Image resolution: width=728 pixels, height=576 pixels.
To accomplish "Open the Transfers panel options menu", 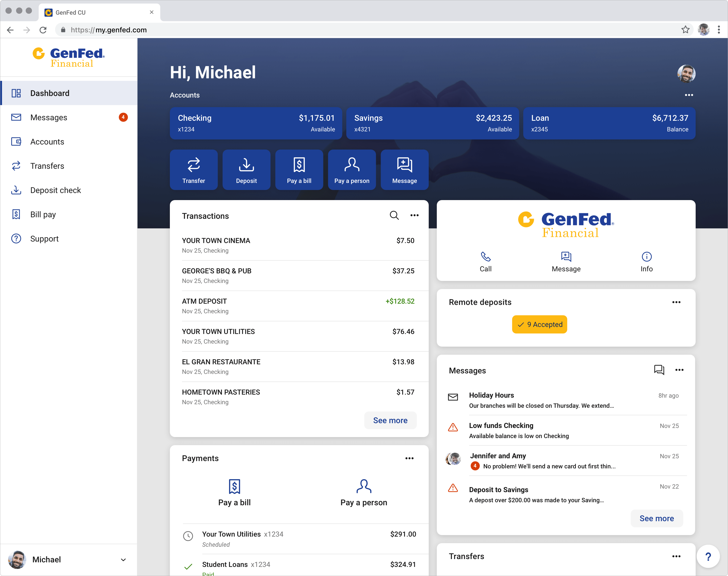I will 676,557.
